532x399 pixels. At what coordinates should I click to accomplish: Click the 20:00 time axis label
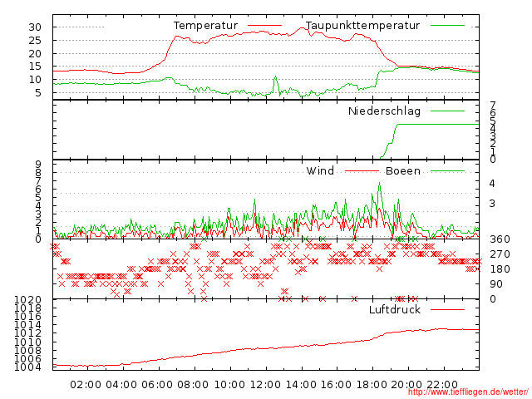point(406,385)
